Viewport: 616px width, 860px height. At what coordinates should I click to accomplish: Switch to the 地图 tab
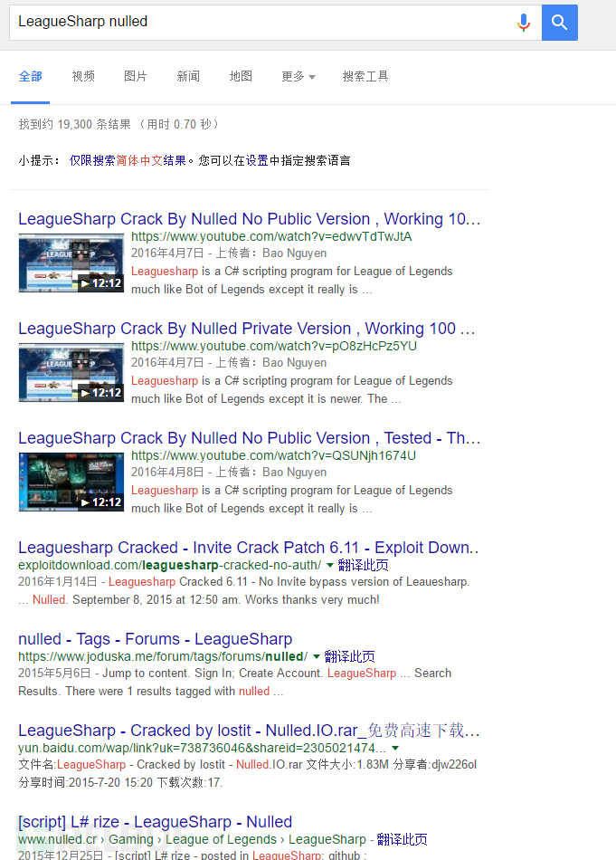(241, 76)
